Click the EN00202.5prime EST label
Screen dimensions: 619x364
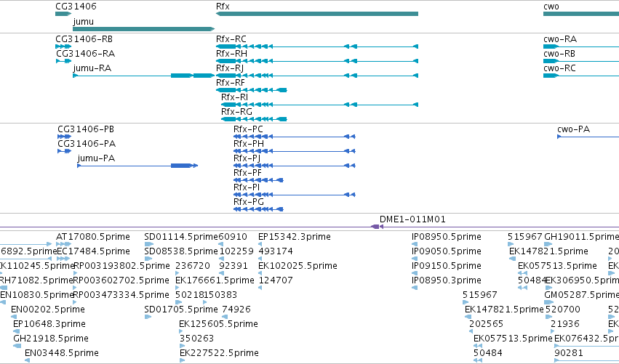48,310
